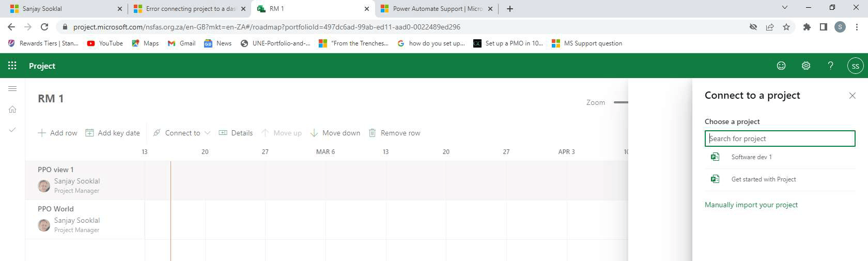Click the site lock icon in address bar

pos(65,27)
